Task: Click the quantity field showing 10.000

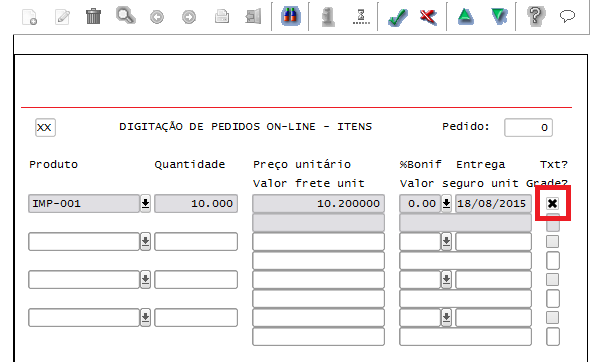Action: [x=196, y=203]
